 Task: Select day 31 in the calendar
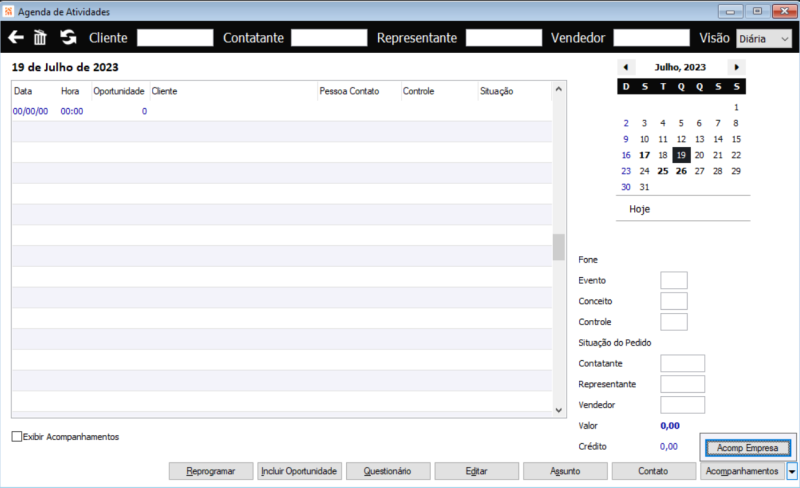(644, 187)
